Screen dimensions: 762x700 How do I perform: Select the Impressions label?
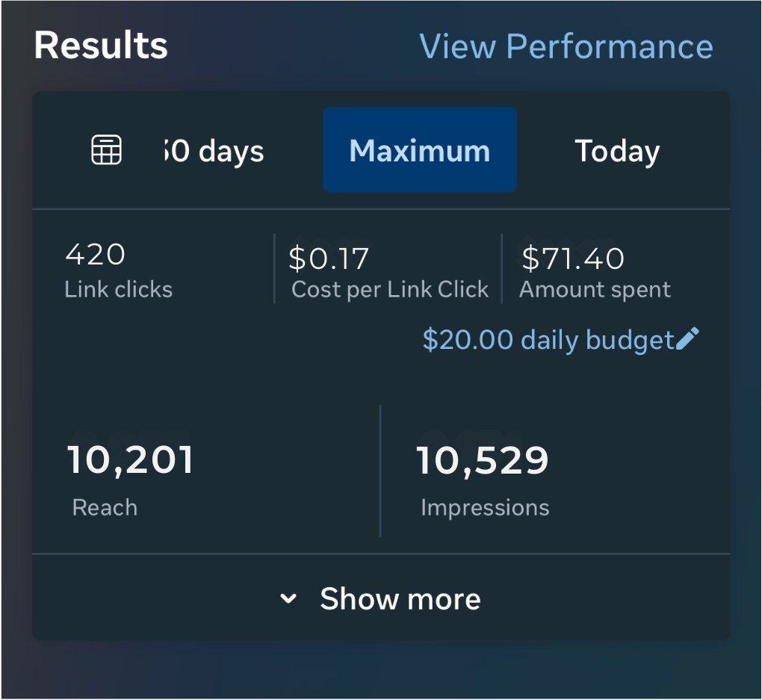click(x=485, y=507)
